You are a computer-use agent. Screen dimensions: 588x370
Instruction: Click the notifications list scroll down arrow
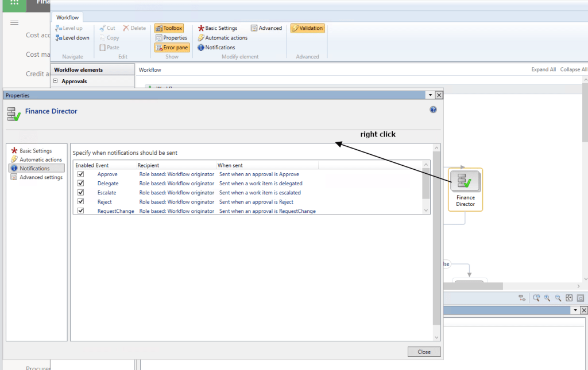pyautogui.click(x=426, y=211)
